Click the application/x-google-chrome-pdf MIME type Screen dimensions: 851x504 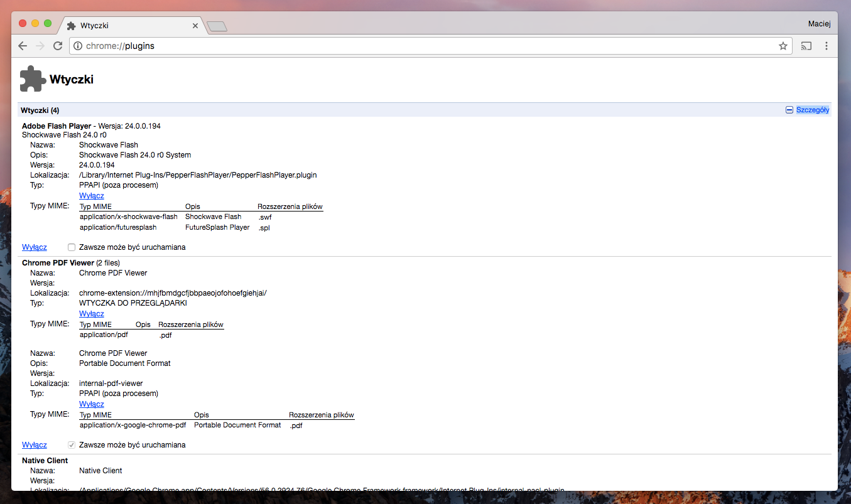point(133,425)
